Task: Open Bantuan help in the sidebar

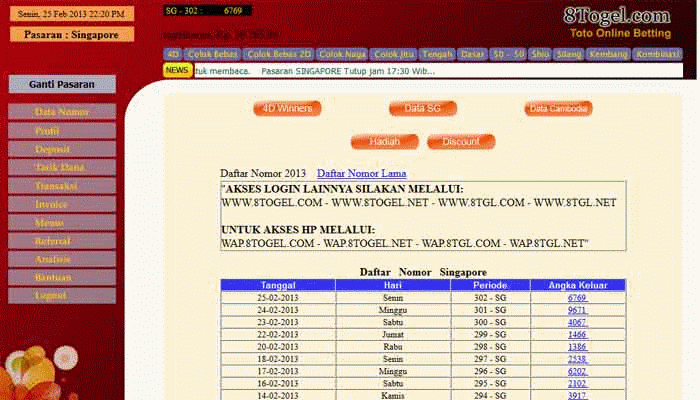Action: click(62, 277)
